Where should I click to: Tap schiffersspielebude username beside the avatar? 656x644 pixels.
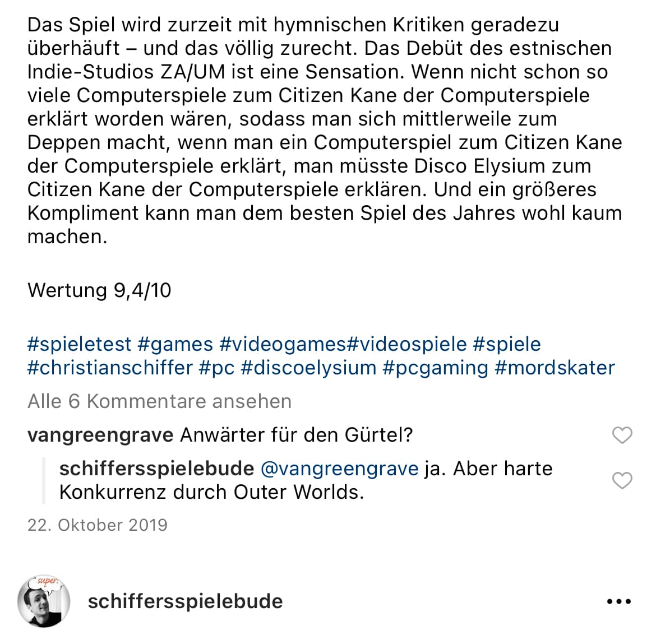click(185, 601)
